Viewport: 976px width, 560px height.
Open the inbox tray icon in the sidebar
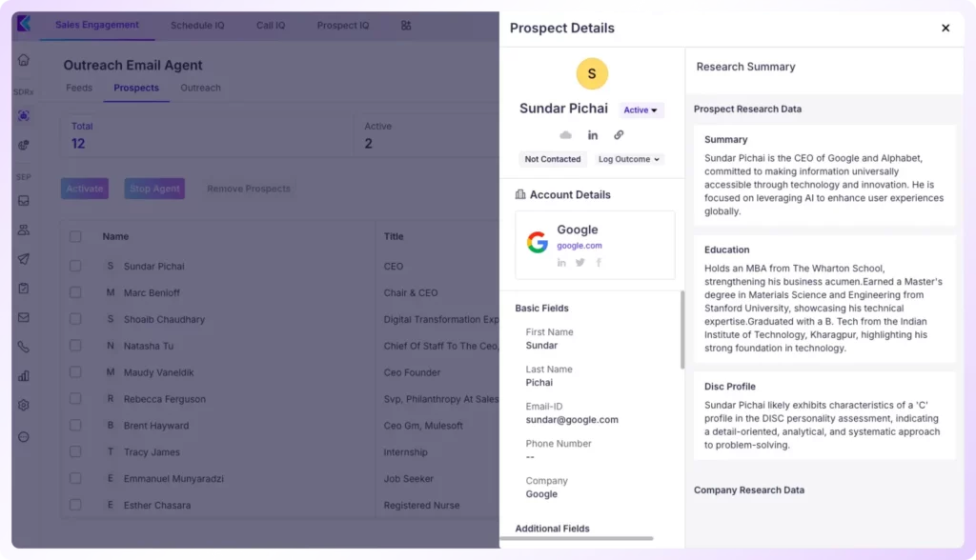tap(24, 201)
